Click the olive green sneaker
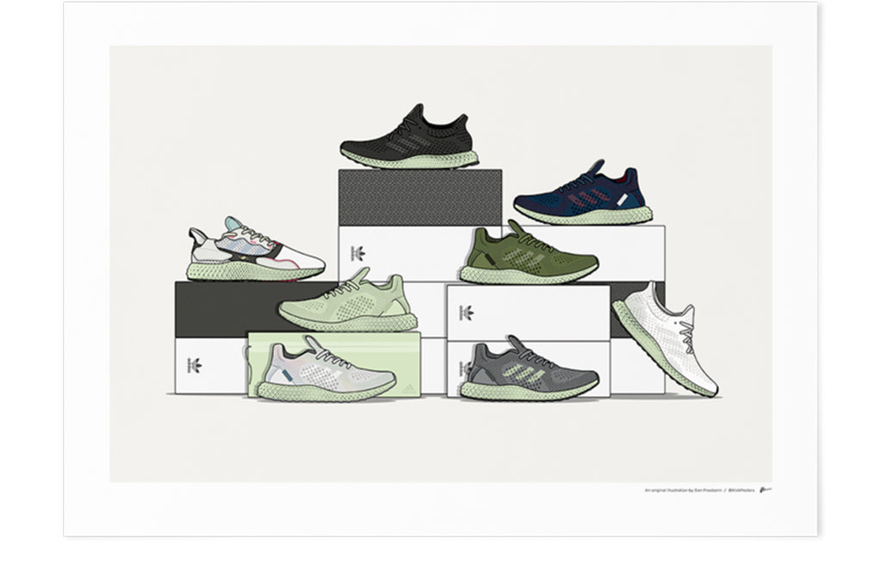 (x=527, y=252)
